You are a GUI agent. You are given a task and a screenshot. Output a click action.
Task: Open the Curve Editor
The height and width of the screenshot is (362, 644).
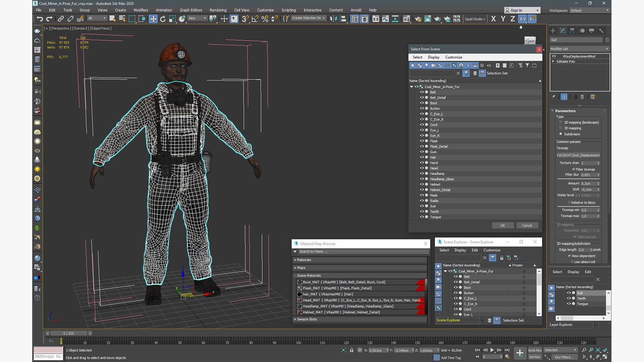385,19
